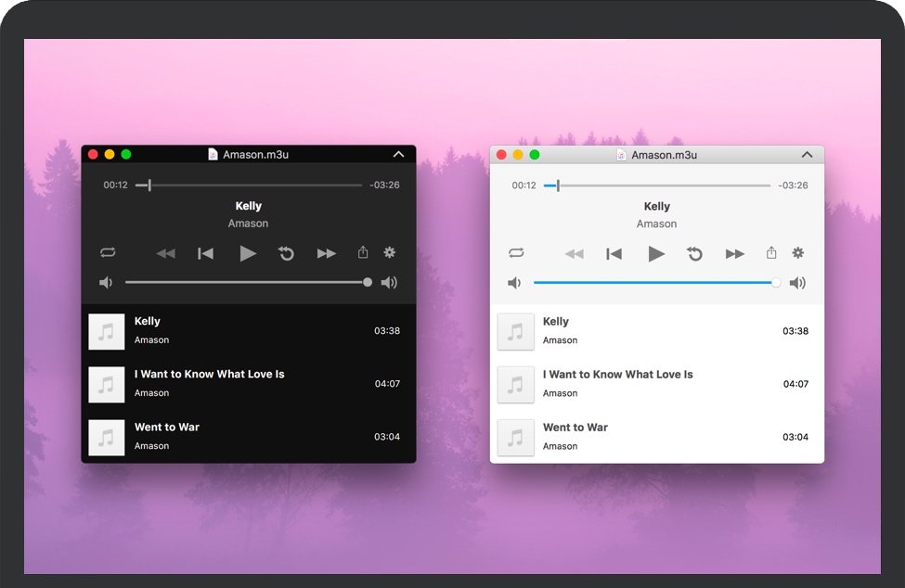Collapse the dark player using its chevron
This screenshot has width=905, height=588.
(x=400, y=154)
